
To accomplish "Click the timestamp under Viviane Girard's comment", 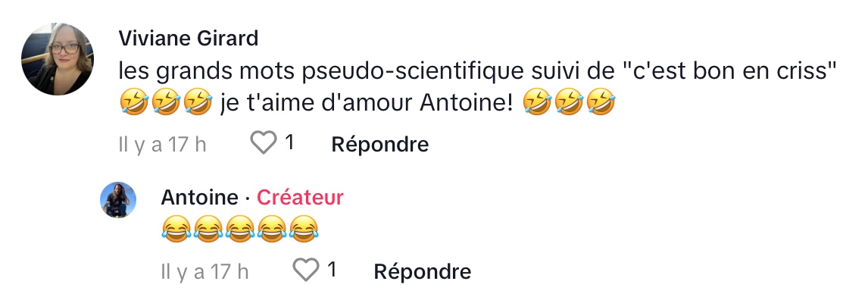I will click(162, 145).
